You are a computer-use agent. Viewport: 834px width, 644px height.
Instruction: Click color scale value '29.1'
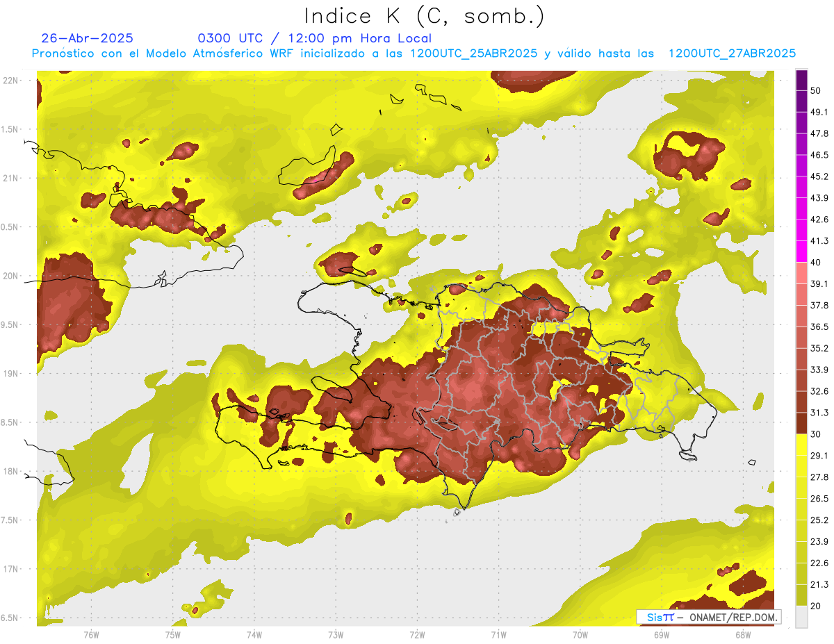tap(819, 456)
